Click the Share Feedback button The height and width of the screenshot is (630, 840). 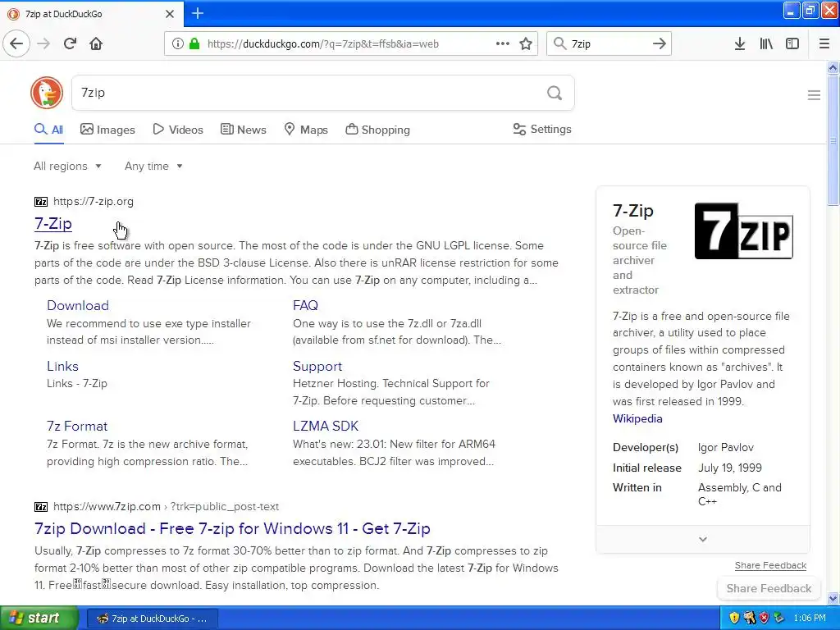(769, 588)
